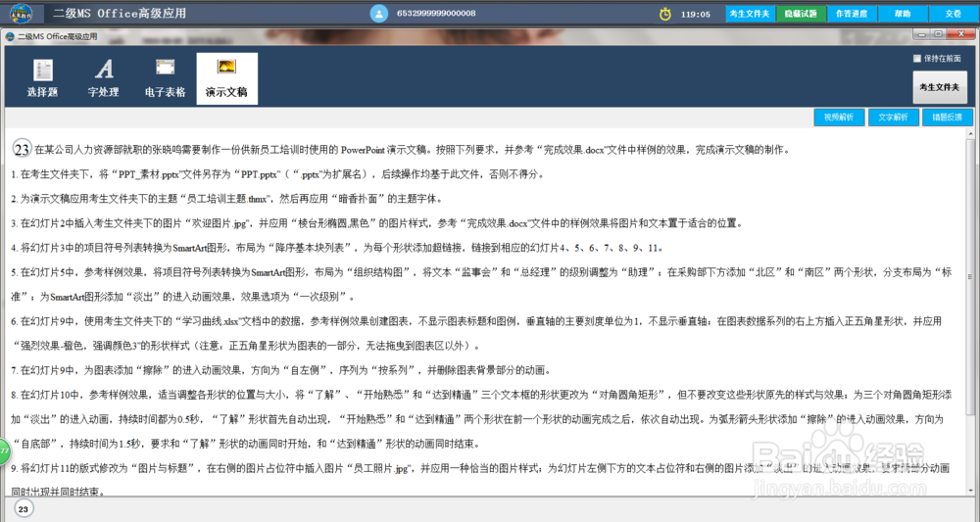The width and height of the screenshot is (980, 522).
Task: Click the 选择题 document icon
Action: pyautogui.click(x=42, y=70)
